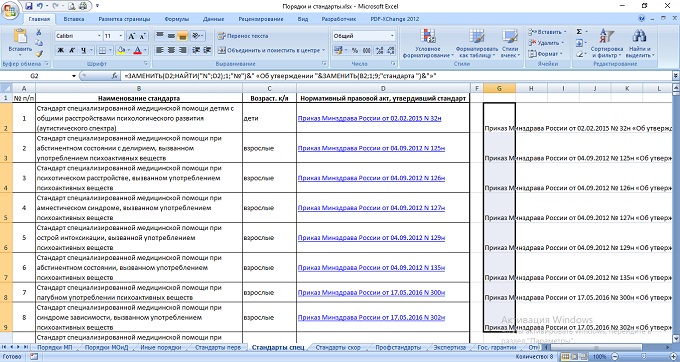Decrease font size with the small A icon
The width and height of the screenshot is (680, 362).
point(143,36)
